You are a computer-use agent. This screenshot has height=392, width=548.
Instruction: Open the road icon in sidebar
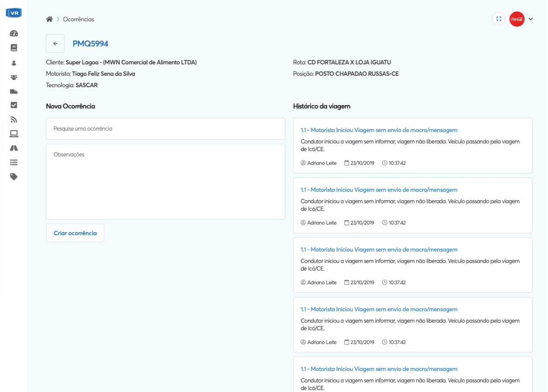(x=14, y=148)
